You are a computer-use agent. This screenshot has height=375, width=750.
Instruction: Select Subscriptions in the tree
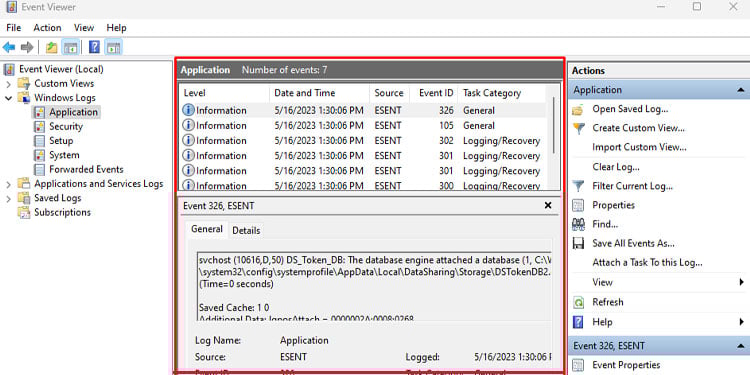(x=62, y=213)
